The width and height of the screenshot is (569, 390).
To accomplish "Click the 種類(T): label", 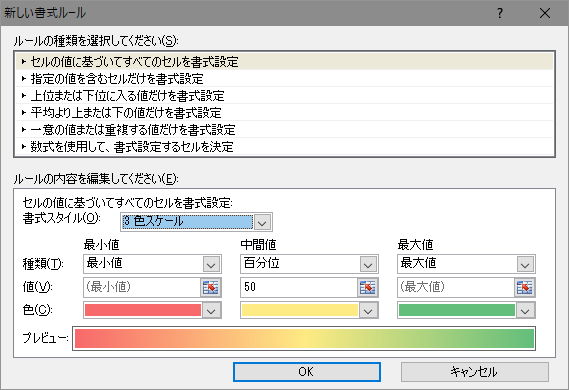I will point(43,264).
